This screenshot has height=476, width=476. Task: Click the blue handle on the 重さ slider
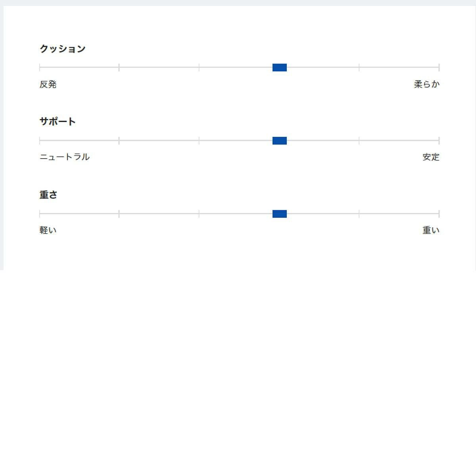[279, 214]
